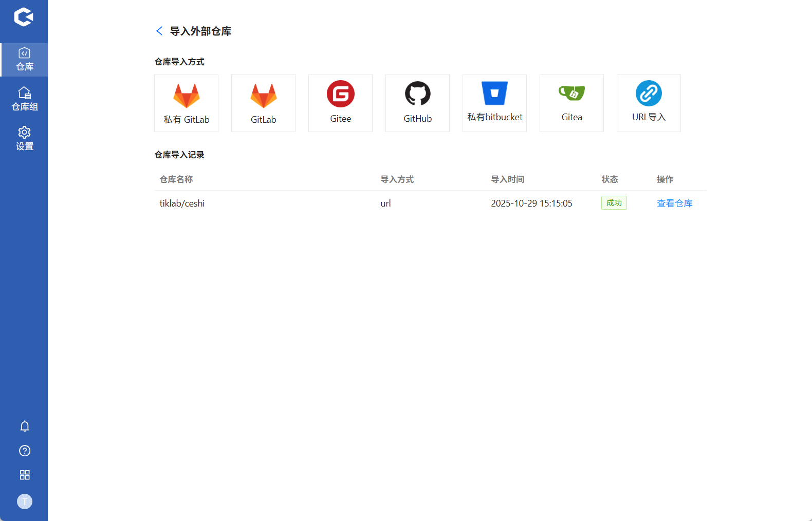Open the user avatar menu
The image size is (812, 521).
[x=25, y=501]
